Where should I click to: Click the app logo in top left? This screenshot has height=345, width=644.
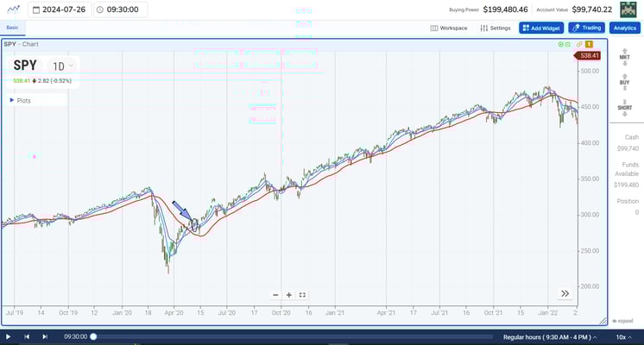coord(12,9)
